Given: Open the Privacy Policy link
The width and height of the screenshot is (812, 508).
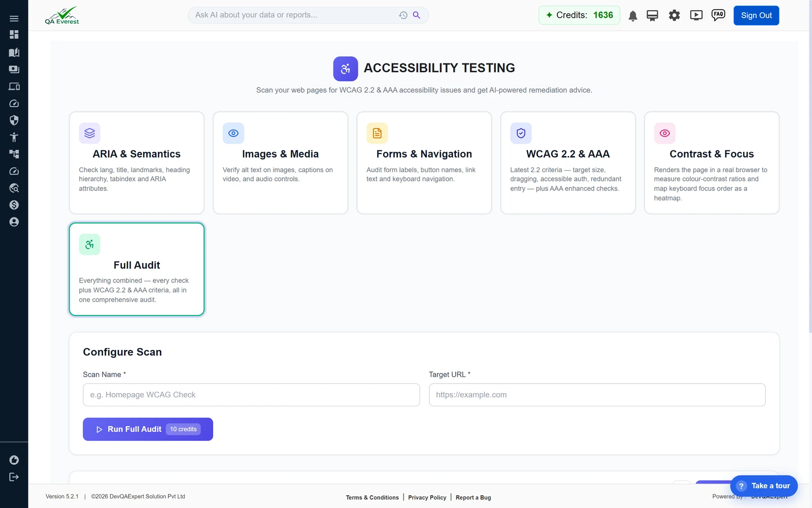Looking at the screenshot, I should [x=427, y=497].
